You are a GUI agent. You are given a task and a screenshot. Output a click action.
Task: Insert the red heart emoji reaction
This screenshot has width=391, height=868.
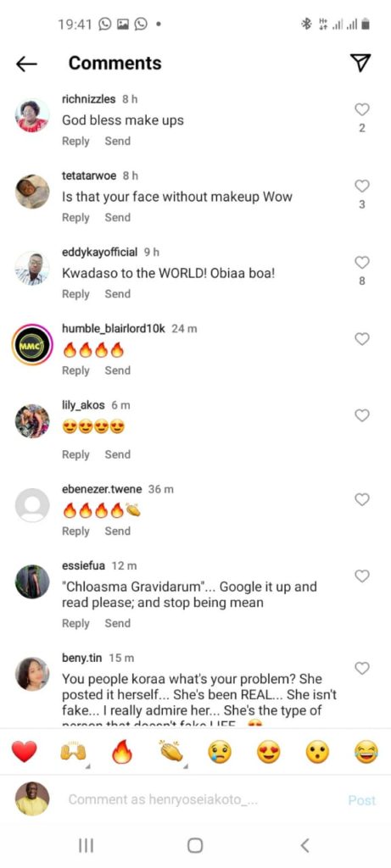pos(25,753)
